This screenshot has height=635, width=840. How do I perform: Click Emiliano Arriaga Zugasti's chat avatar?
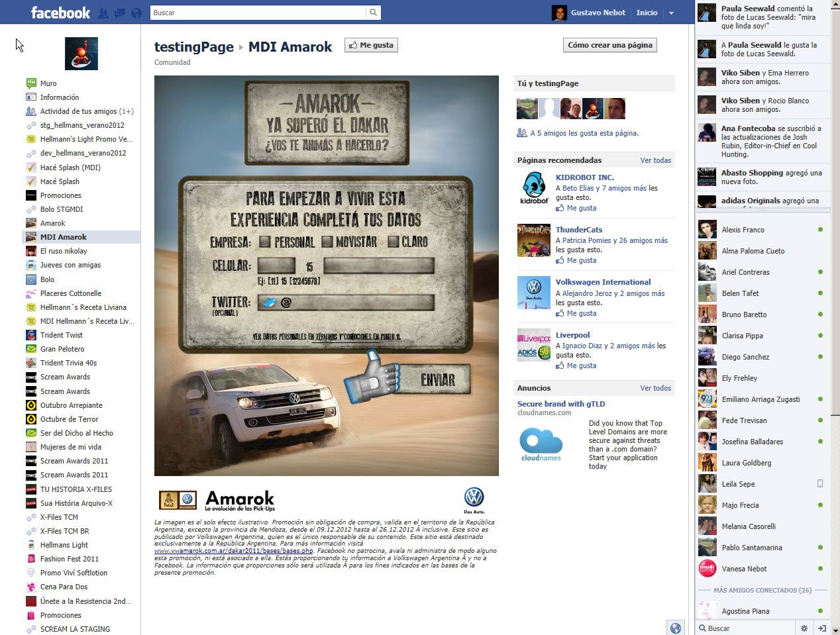tap(708, 399)
